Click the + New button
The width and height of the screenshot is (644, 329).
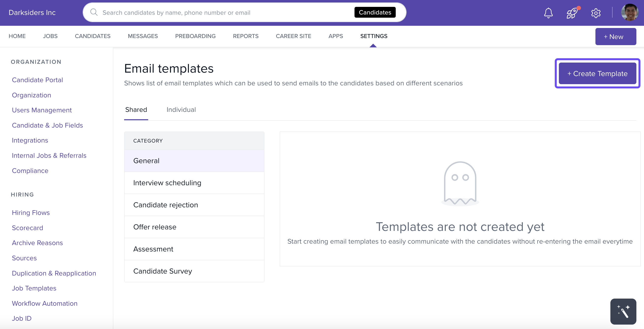[x=616, y=37]
